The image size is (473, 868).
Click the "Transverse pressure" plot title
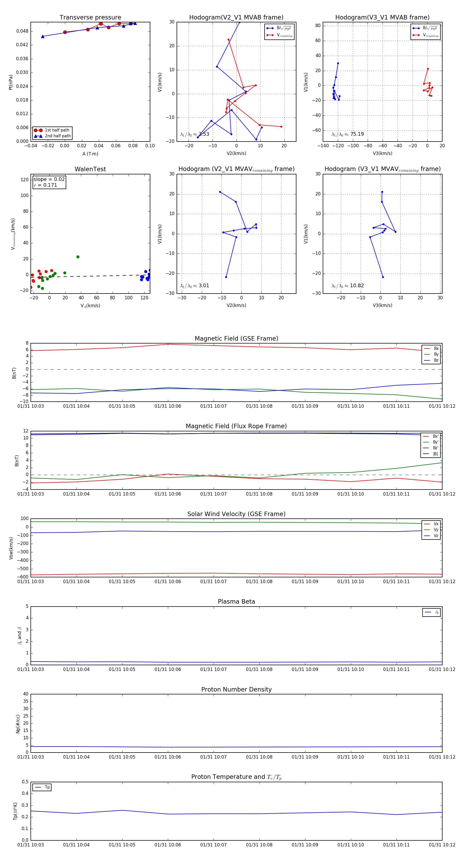click(x=90, y=18)
